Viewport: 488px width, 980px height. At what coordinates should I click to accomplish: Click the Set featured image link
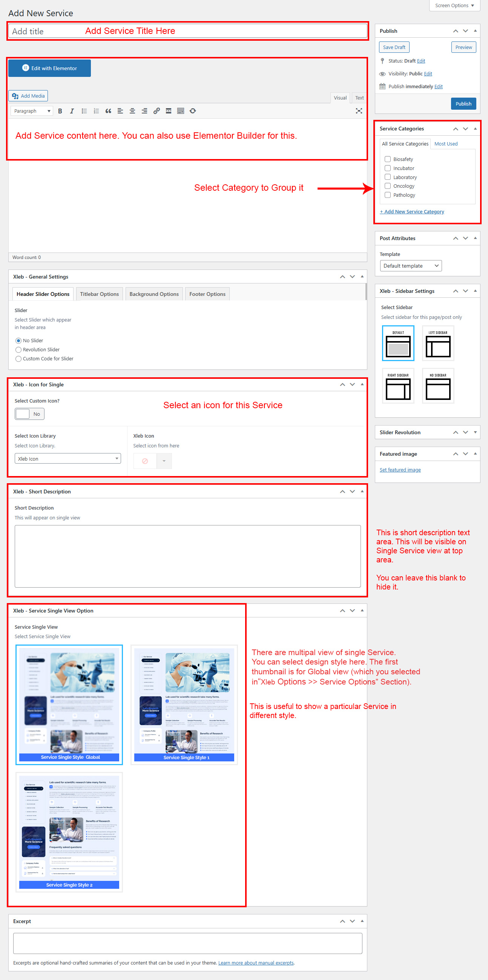(x=400, y=470)
